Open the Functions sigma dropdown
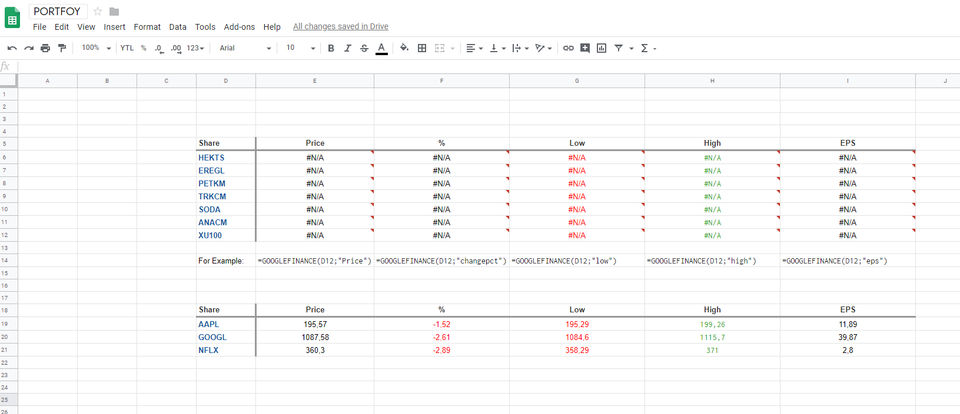This screenshot has height=414, width=960. coord(648,48)
